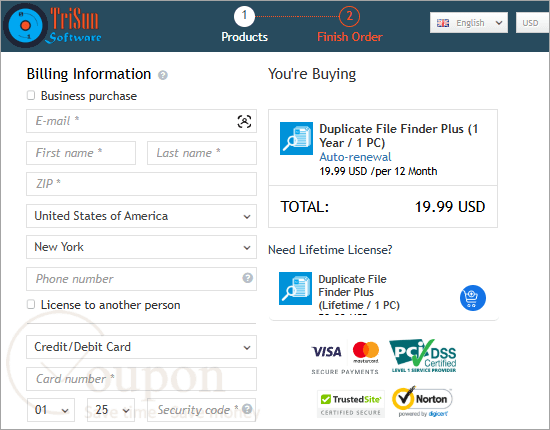Click the TOTAL 19.99 USD amount
The height and width of the screenshot is (430, 550).
450,207
